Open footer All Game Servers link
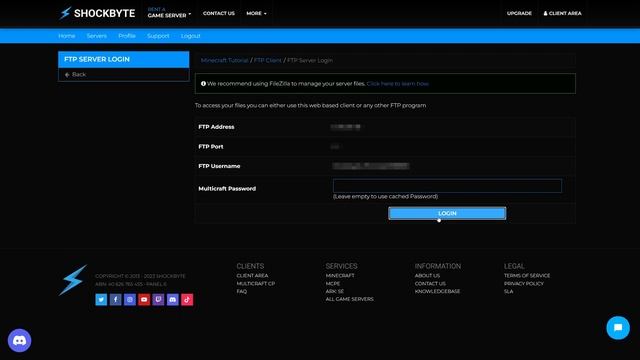This screenshot has width=640, height=360. 349,299
